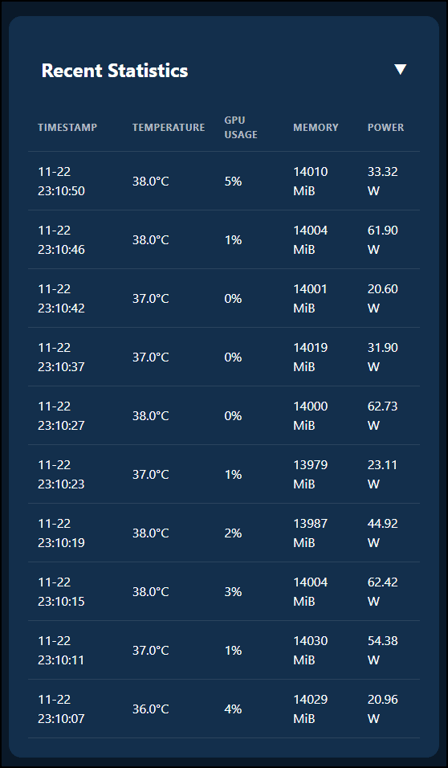This screenshot has height=768, width=448.
Task: Click the Recent Statistics heading
Action: [x=115, y=71]
